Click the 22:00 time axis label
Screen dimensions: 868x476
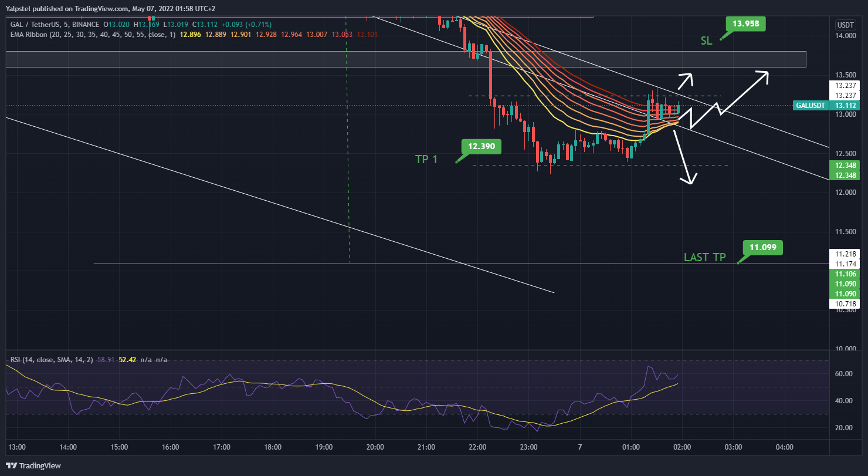(x=477, y=447)
